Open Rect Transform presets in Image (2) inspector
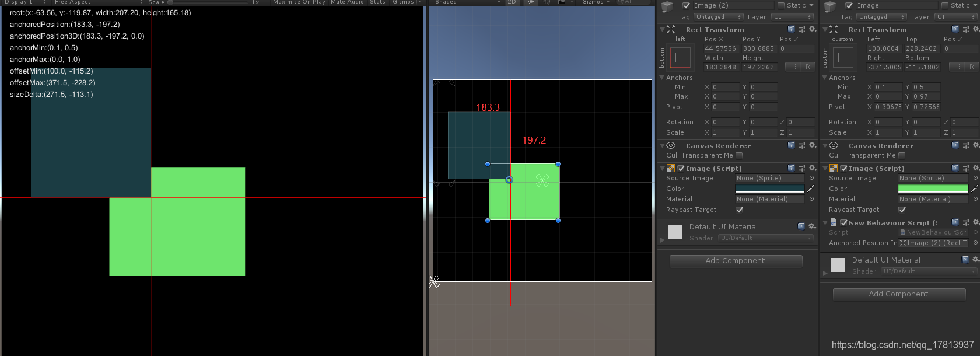980x356 pixels. point(802,29)
